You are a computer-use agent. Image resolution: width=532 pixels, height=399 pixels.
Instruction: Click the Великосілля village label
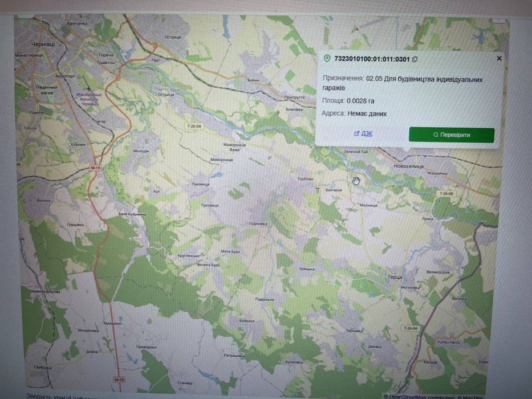pyautogui.click(x=438, y=272)
